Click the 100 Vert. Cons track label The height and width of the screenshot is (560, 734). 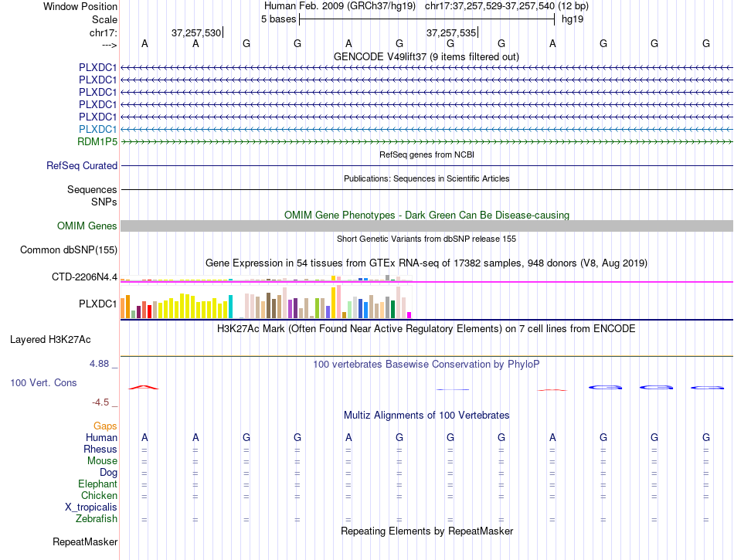coord(43,382)
